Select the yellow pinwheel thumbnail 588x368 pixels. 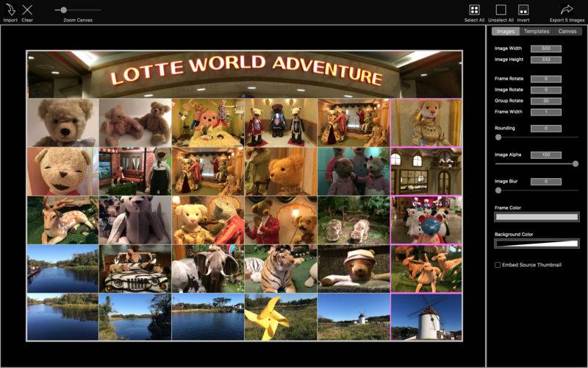[281, 317]
